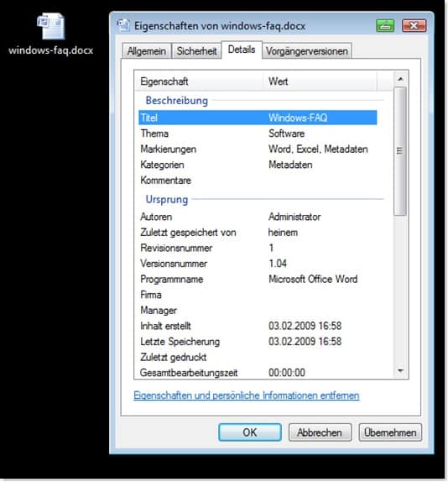Select the Kategorien property row
Screen dimensions: 448x482
pyautogui.click(x=258, y=165)
